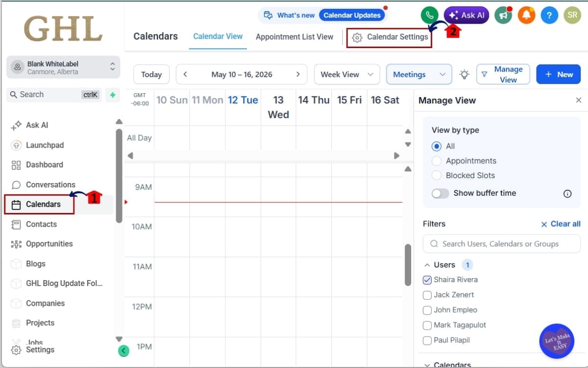This screenshot has width=588, height=368.
Task: Collapse sidebar with green arrow button
Action: (123, 350)
